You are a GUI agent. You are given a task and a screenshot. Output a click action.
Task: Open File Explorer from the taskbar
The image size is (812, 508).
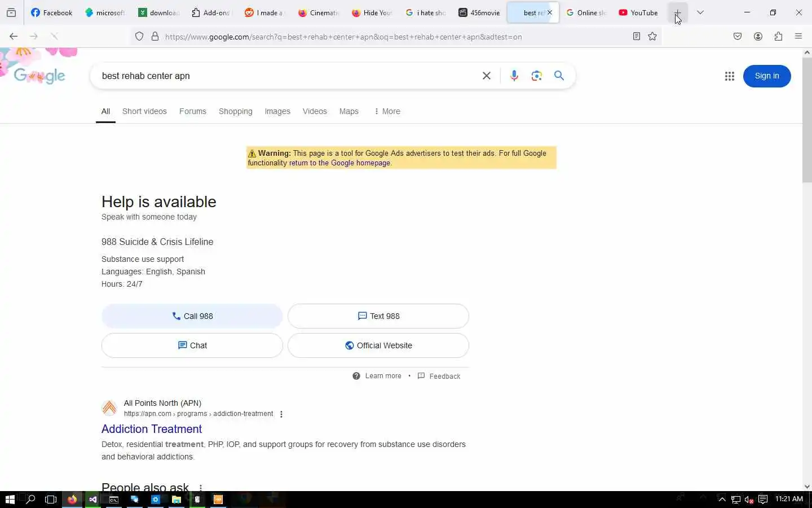click(176, 500)
